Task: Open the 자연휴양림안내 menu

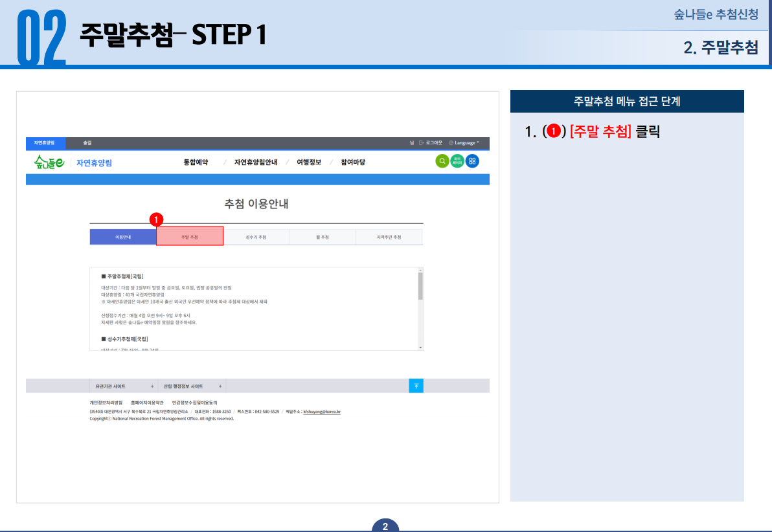Action: pos(256,162)
